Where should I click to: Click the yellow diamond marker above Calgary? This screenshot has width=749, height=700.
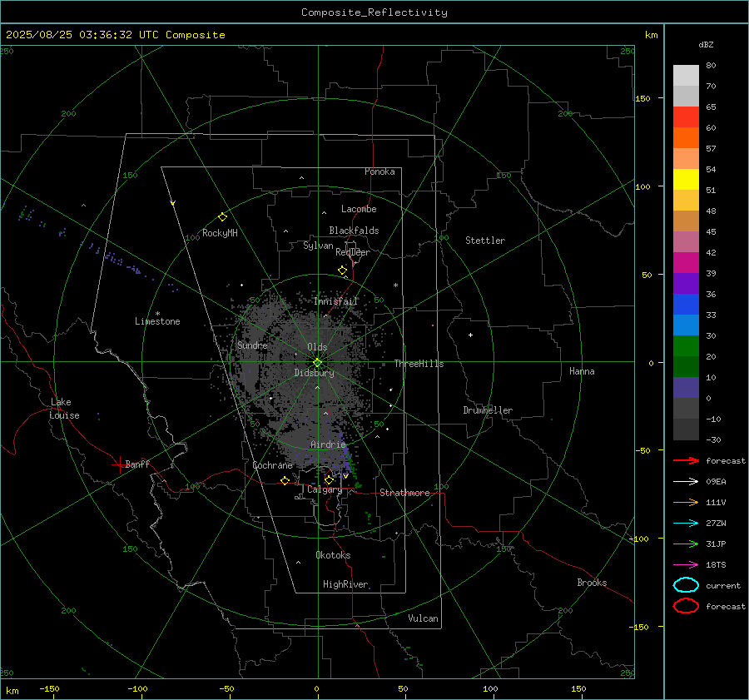(329, 479)
